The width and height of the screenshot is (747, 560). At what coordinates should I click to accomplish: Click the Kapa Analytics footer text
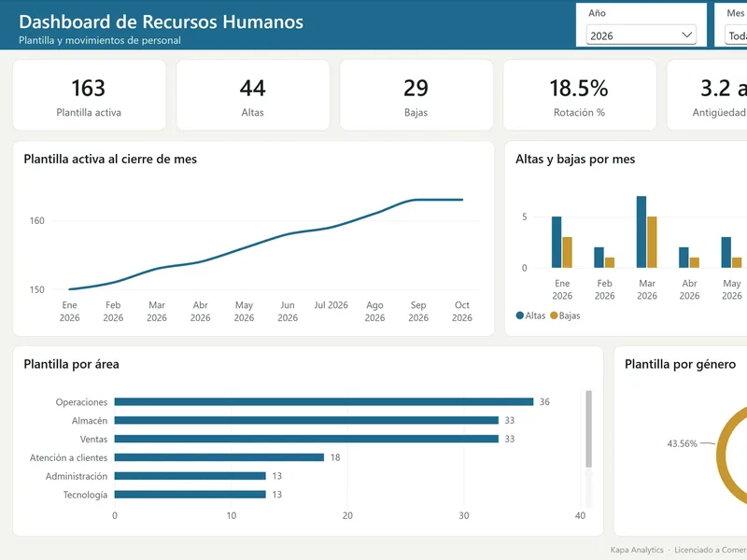[x=637, y=550]
